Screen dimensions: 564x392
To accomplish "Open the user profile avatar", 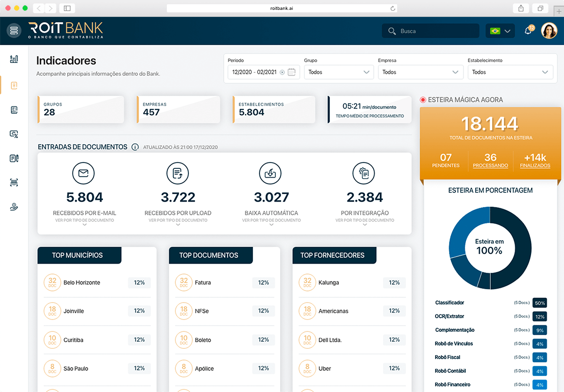I will tap(549, 31).
